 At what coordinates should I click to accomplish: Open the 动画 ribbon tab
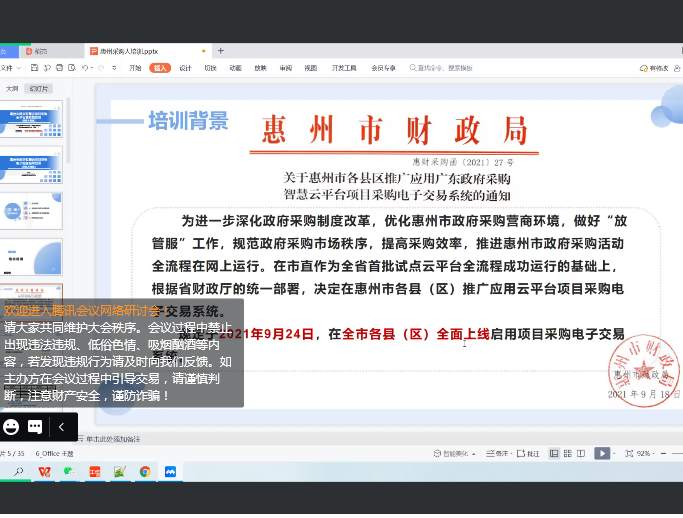tap(235, 68)
